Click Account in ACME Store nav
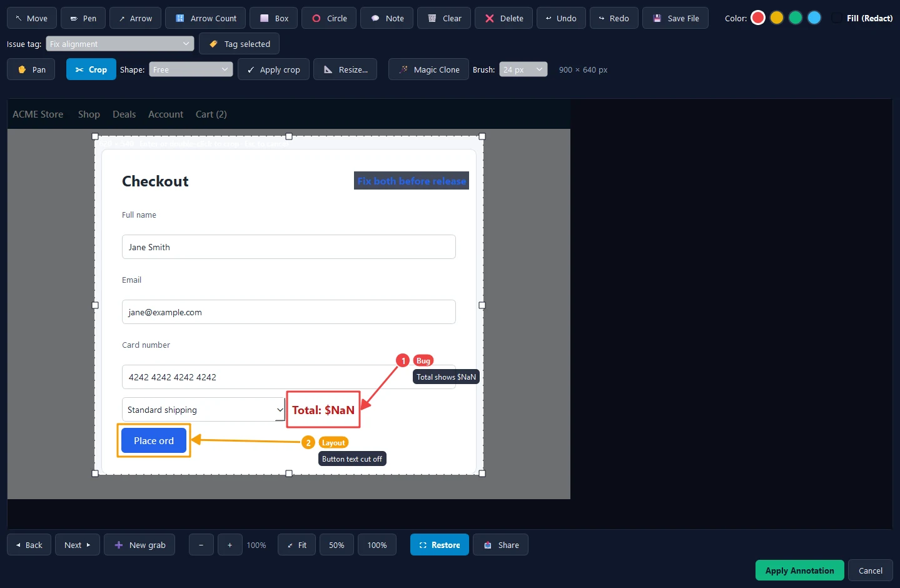 point(166,114)
